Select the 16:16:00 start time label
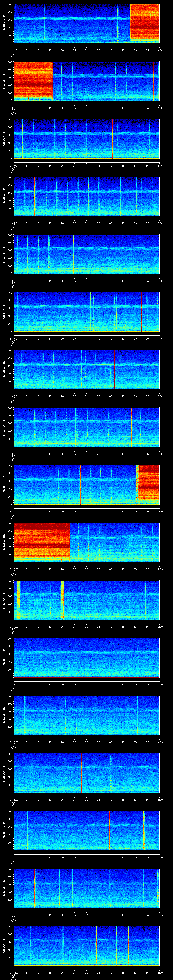Image resolution: width=173 pixels, height=980 pixels. [13, 915]
